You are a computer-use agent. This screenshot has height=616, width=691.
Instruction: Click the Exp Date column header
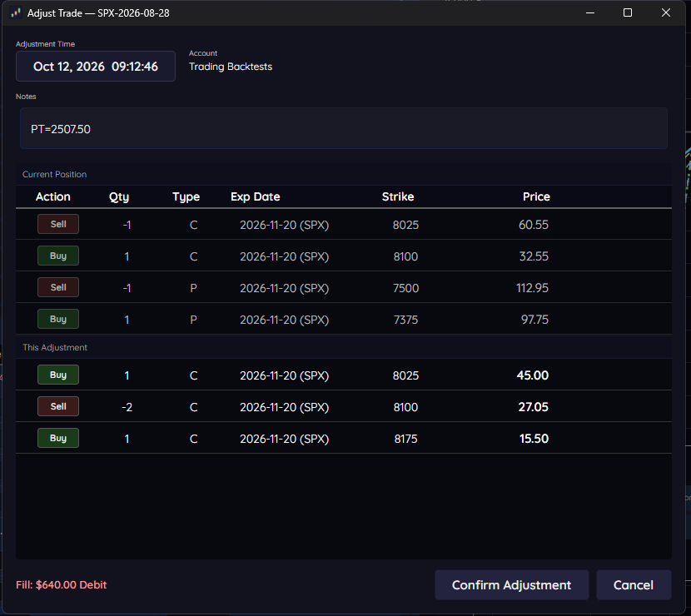point(255,196)
